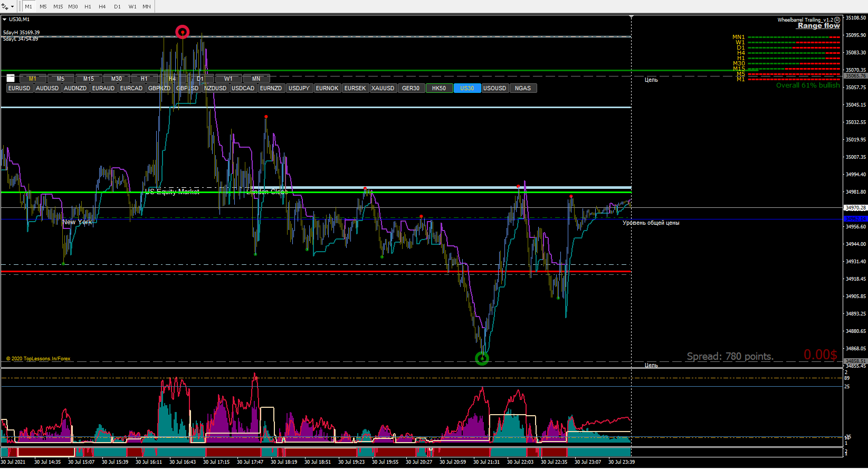Load the EURUSD symbol button
The image size is (868, 469).
[x=20, y=88]
